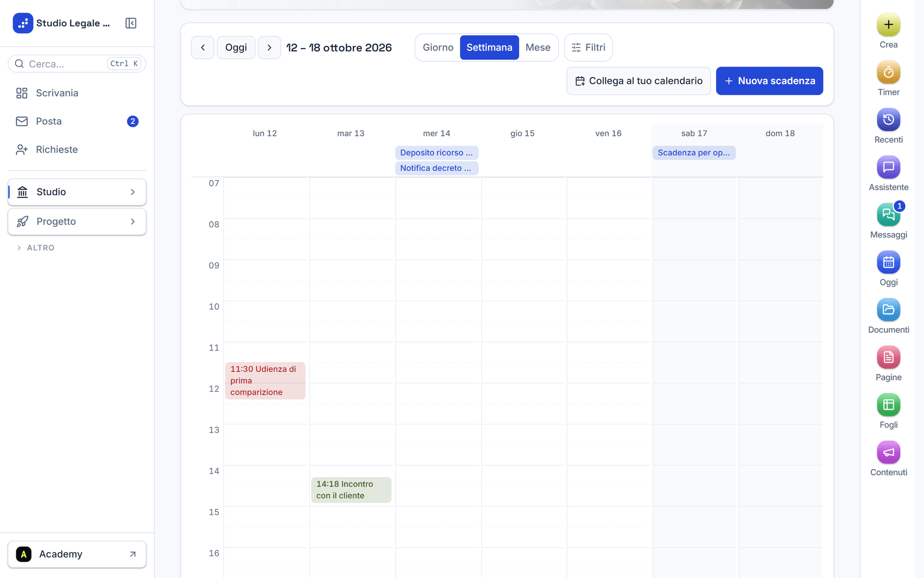The image size is (924, 578).
Task: Click the dom 18 day header
Action: coord(780,133)
